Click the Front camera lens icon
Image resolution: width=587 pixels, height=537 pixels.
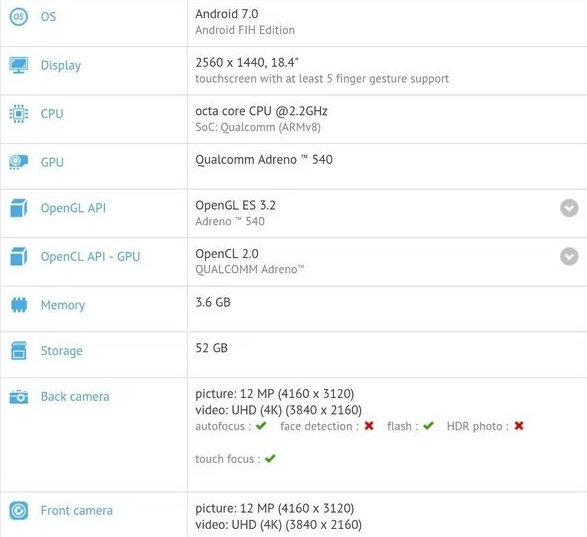18,510
